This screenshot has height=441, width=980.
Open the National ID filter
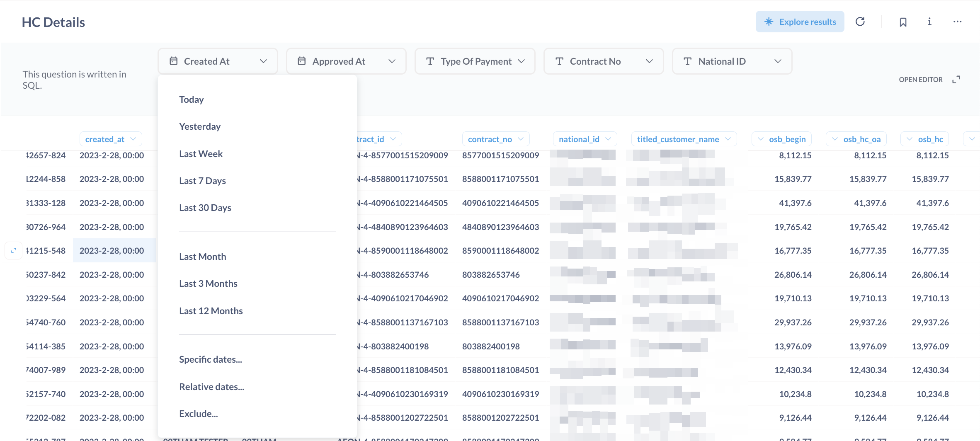coord(732,61)
